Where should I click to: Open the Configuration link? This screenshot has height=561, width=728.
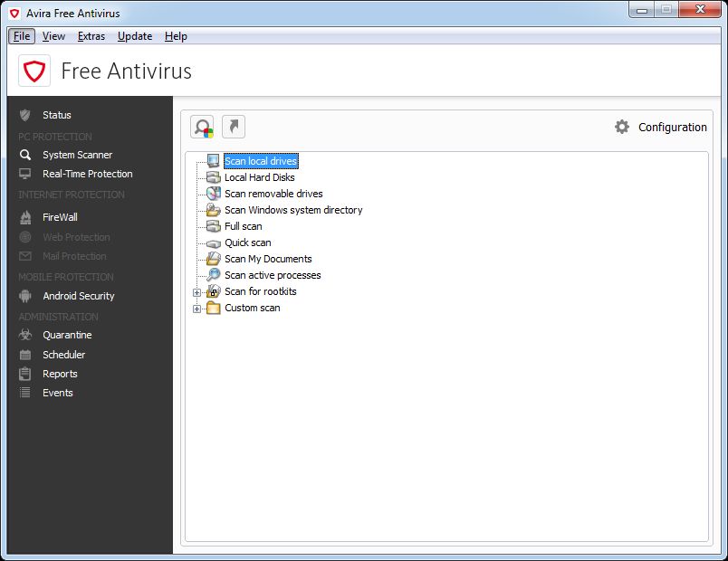(672, 128)
